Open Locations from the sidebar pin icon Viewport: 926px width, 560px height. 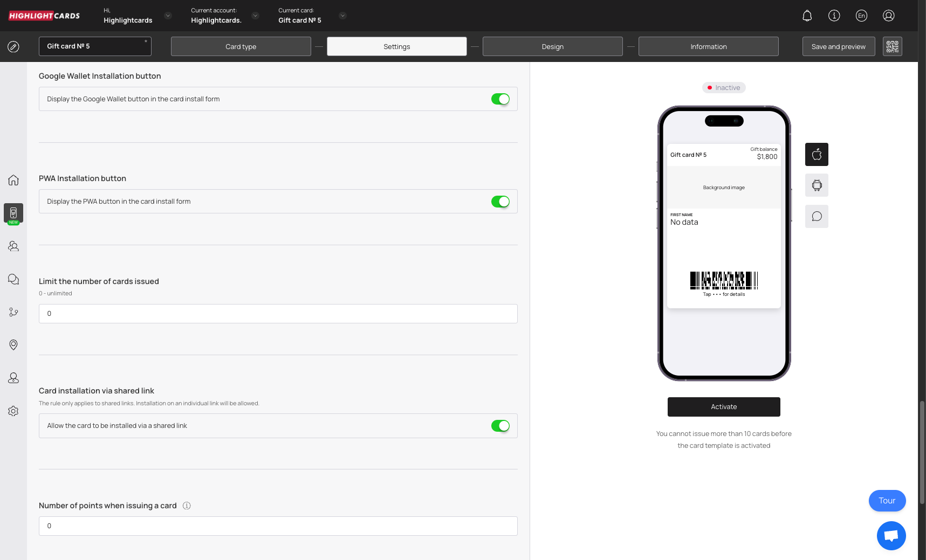(13, 345)
